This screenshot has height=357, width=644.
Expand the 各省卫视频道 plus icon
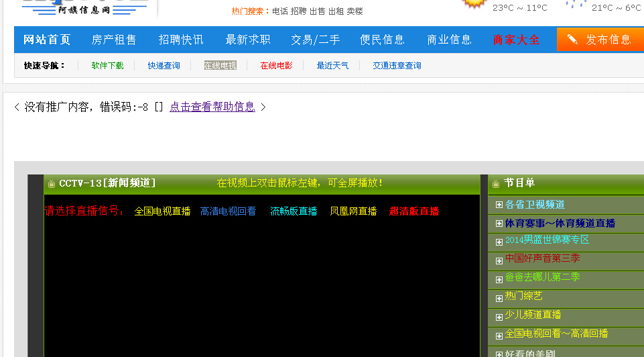coord(499,205)
